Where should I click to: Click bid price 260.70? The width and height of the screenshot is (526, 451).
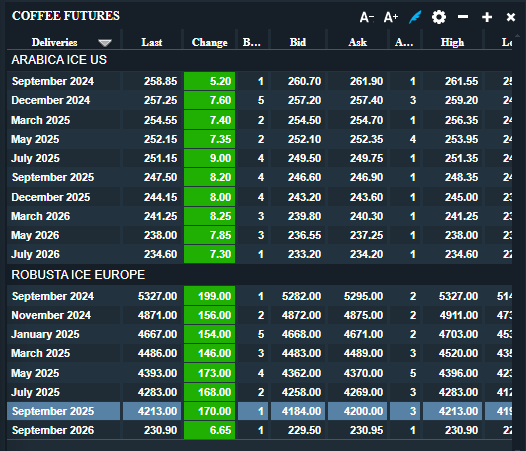coord(298,81)
